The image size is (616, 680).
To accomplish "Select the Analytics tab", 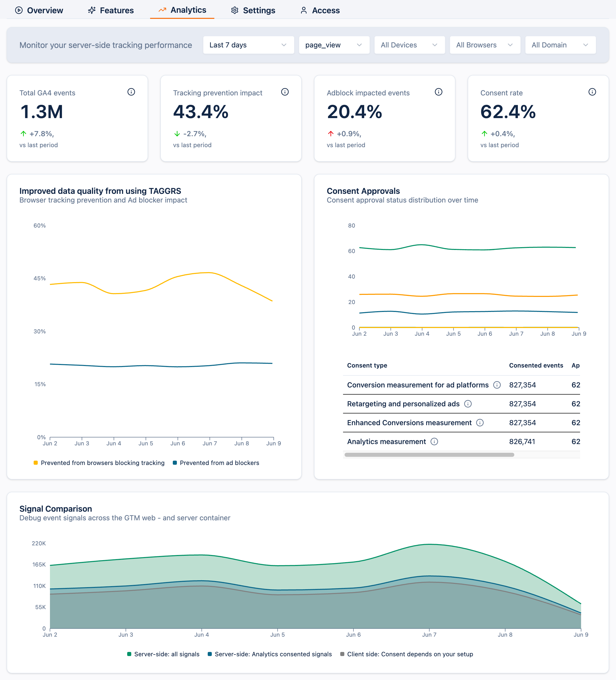I will click(x=182, y=10).
